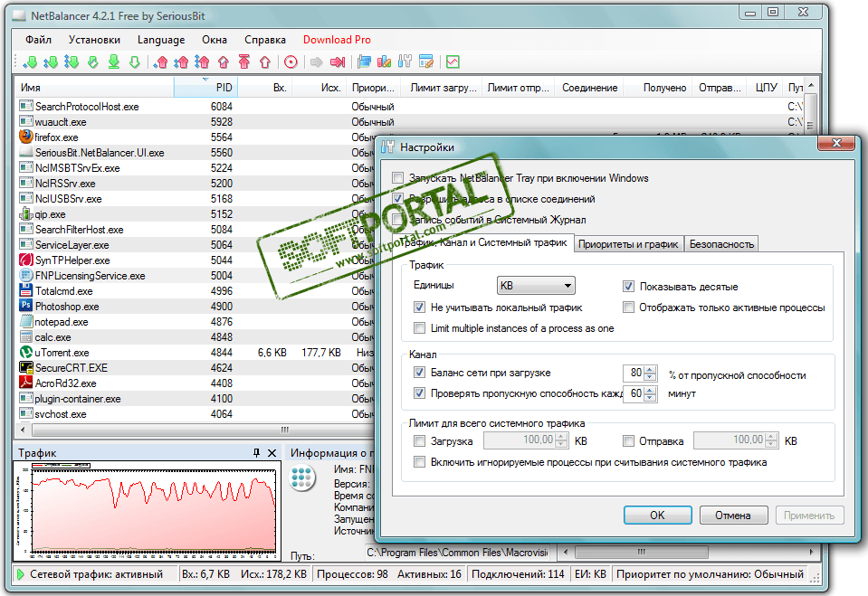This screenshot has width=868, height=596.
Task: Toggle Проверять пропускную способность checkbox
Action: click(420, 393)
